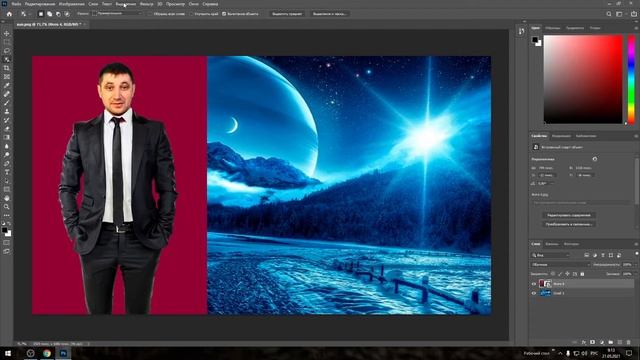The height and width of the screenshot is (360, 640).
Task: Select the Rectangle shape tool
Action: [7, 189]
